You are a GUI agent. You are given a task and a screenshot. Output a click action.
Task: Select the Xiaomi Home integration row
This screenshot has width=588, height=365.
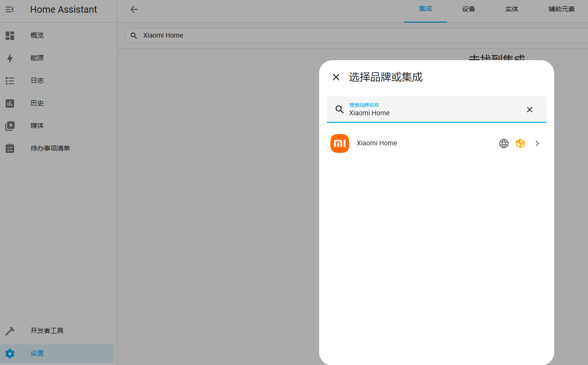(436, 143)
